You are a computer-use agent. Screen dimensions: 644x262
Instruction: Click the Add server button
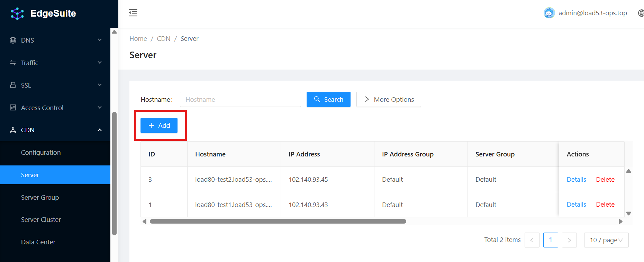click(x=159, y=125)
